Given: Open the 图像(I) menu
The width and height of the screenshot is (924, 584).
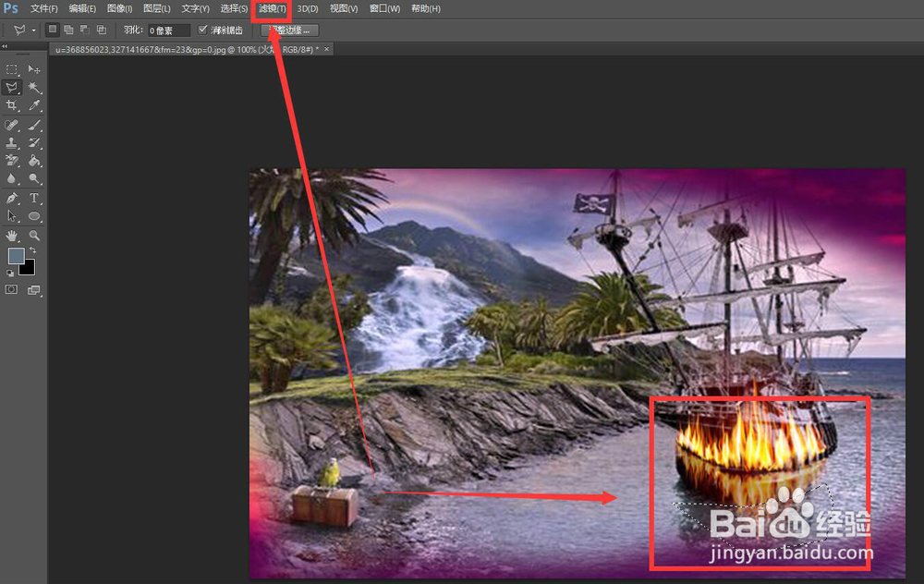Looking at the screenshot, I should click(119, 9).
